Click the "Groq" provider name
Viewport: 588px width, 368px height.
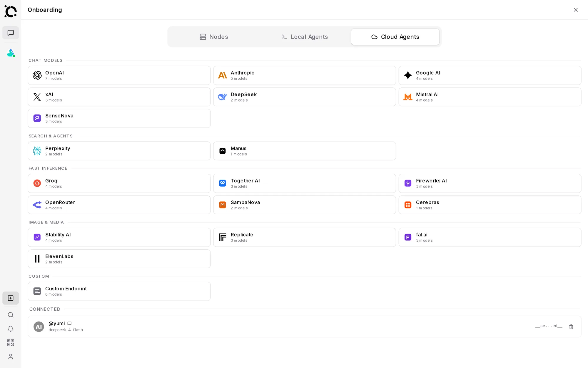[x=51, y=181]
